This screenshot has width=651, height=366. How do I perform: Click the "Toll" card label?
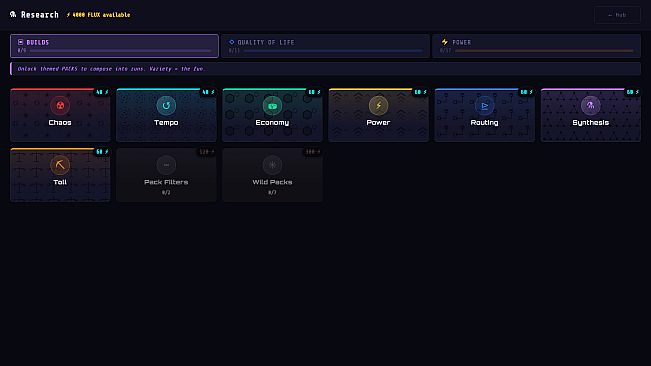pos(60,182)
